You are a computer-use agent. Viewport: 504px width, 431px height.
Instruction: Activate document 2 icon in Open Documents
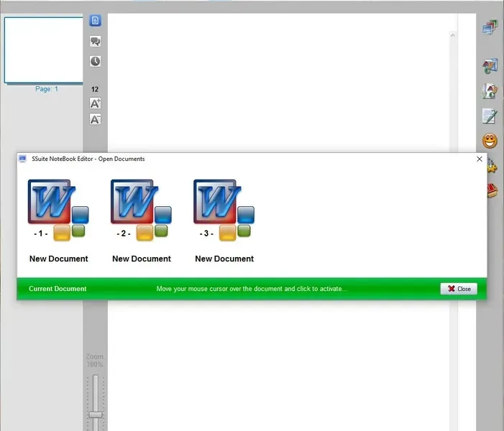pyautogui.click(x=141, y=210)
